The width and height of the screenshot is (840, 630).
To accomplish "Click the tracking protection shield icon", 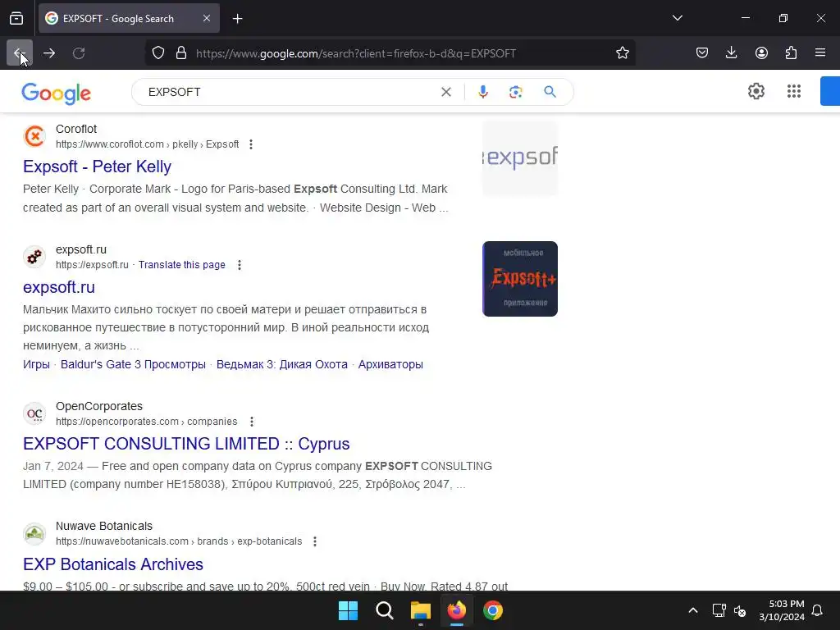I will click(158, 53).
